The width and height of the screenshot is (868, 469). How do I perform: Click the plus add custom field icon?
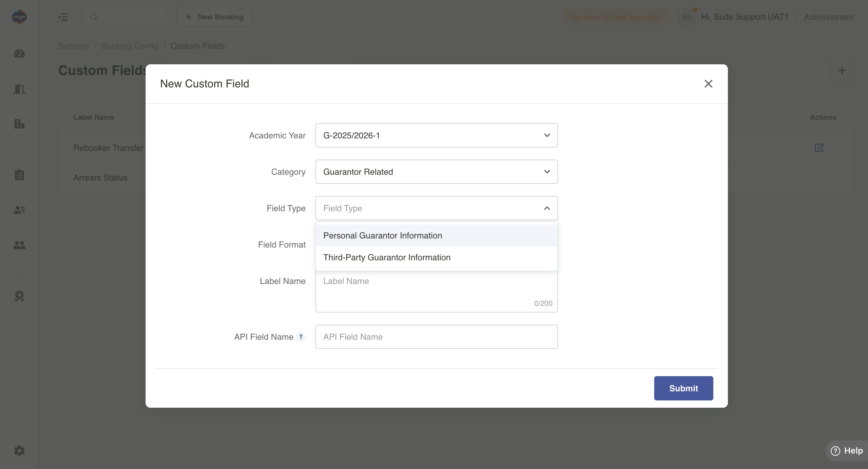841,70
